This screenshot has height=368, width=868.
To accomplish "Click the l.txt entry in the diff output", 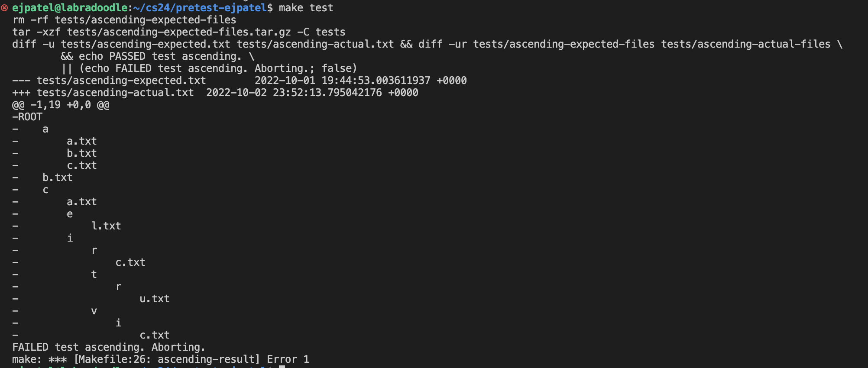I will pyautogui.click(x=106, y=226).
